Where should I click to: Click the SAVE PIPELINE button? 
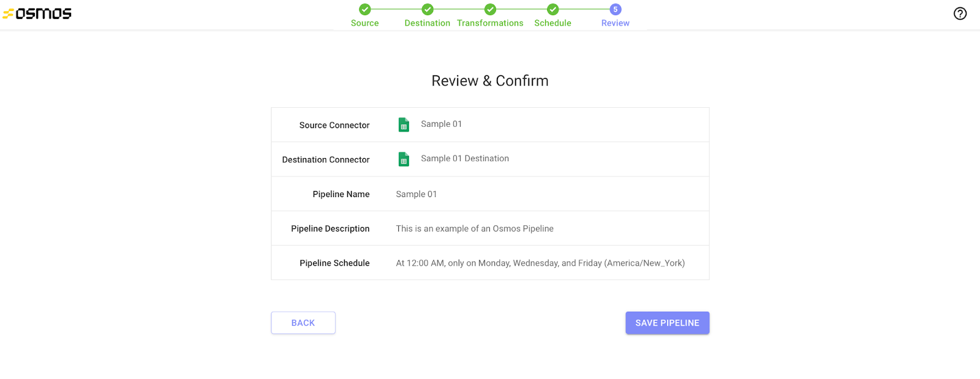(x=667, y=323)
